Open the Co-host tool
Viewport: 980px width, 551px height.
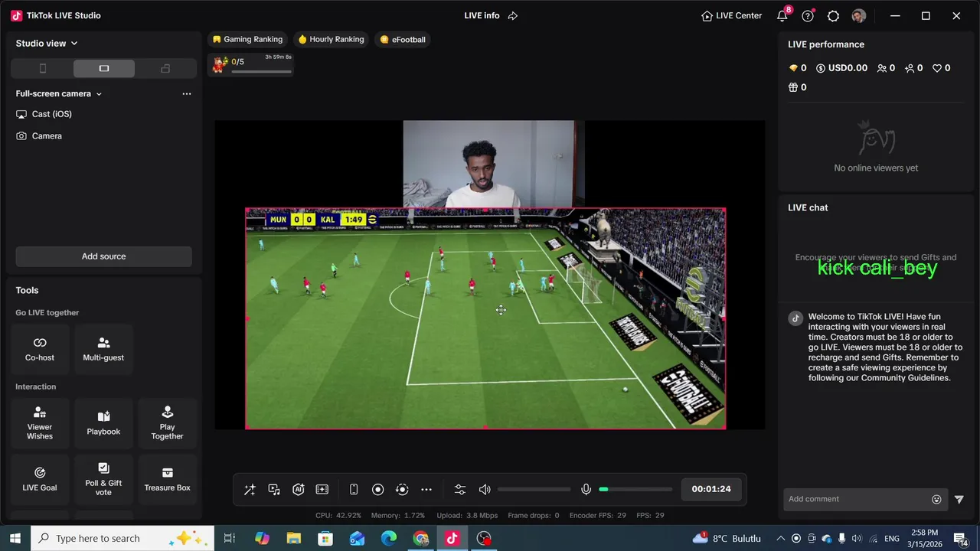40,349
